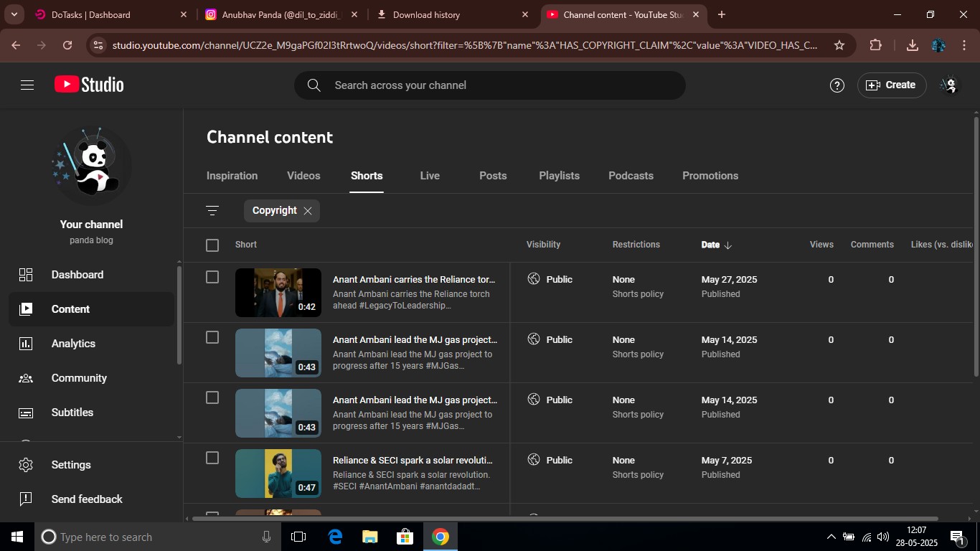Select the solar revolution short checkbox
The image size is (980, 551).
coord(212,458)
